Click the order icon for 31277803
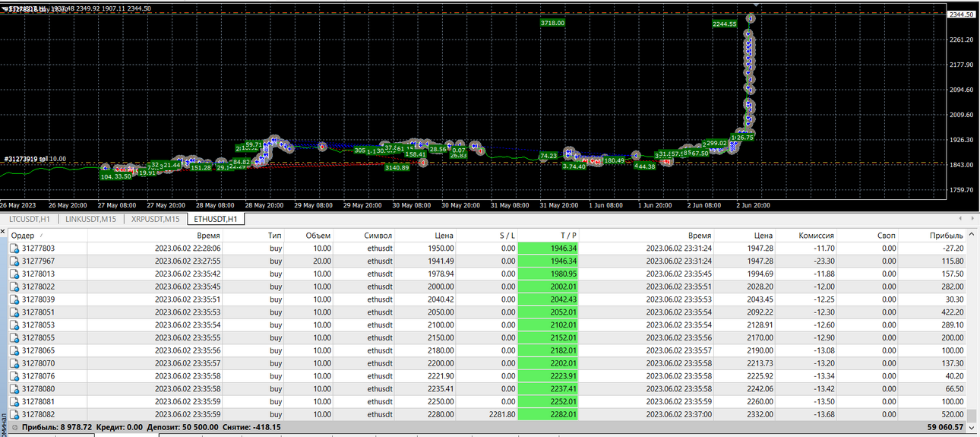This screenshot has height=437, width=980. (x=14, y=249)
